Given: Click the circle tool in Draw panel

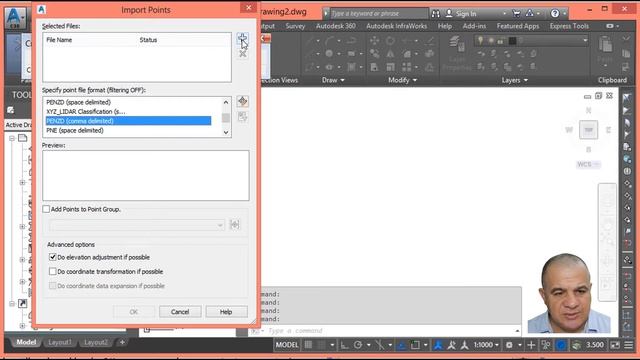Looking at the screenshot, I should (329, 53).
